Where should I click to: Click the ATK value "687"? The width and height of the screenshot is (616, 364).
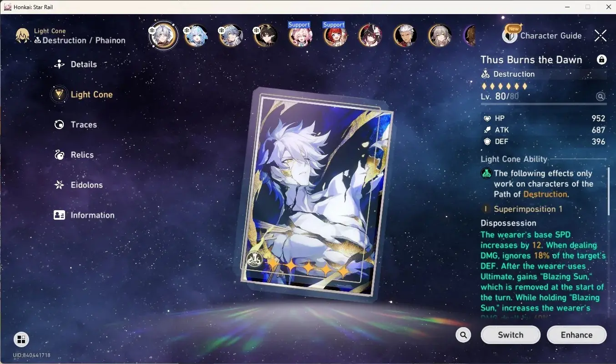click(x=598, y=130)
